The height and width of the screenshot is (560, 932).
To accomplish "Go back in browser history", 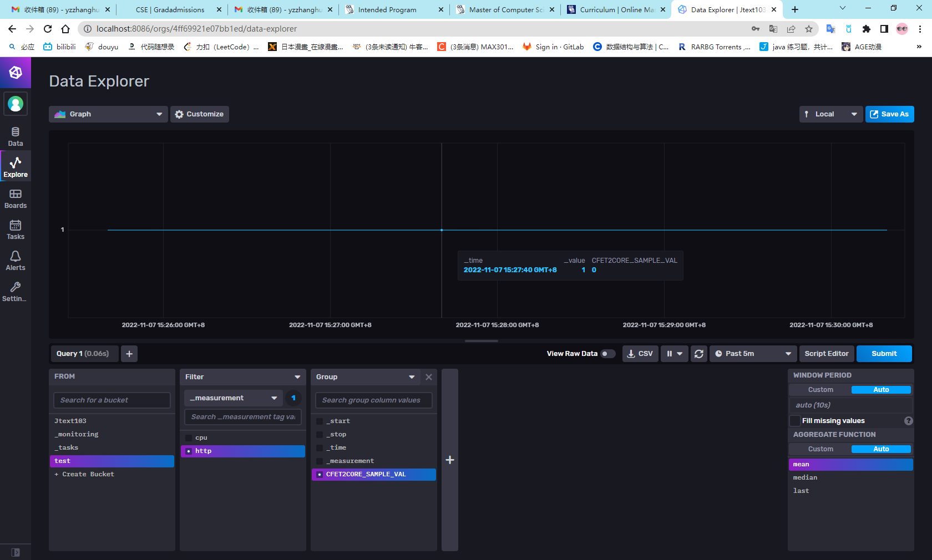I will tap(12, 29).
